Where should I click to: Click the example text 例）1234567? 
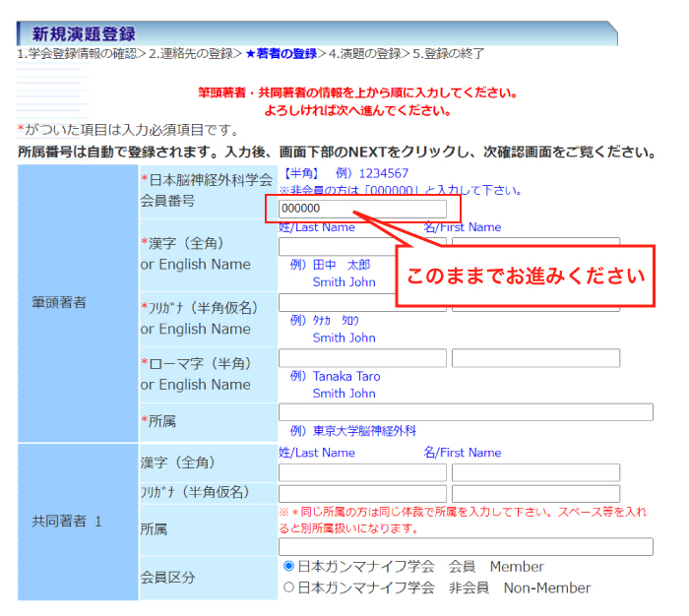pyautogui.click(x=372, y=173)
